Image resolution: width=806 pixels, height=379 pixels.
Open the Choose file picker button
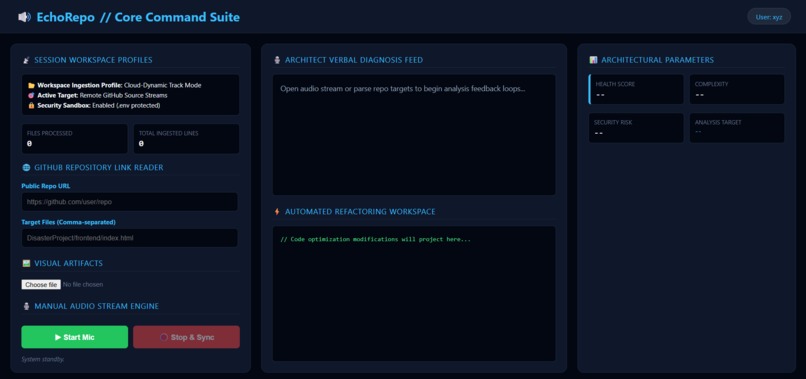[41, 284]
